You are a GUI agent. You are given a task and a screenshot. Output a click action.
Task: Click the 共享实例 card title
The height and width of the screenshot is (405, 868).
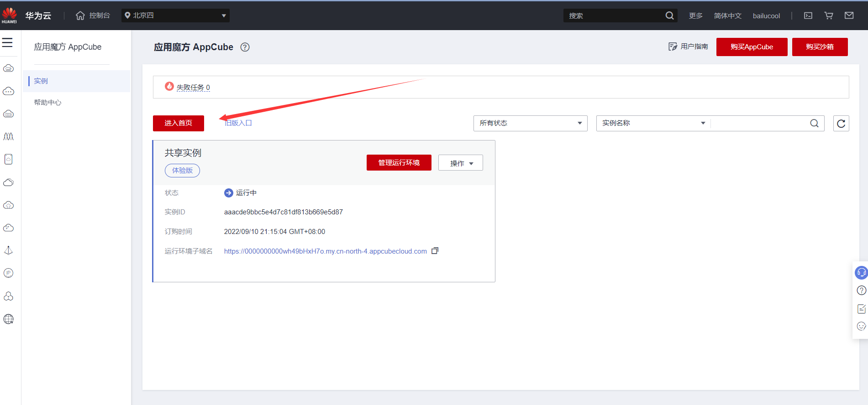(183, 153)
